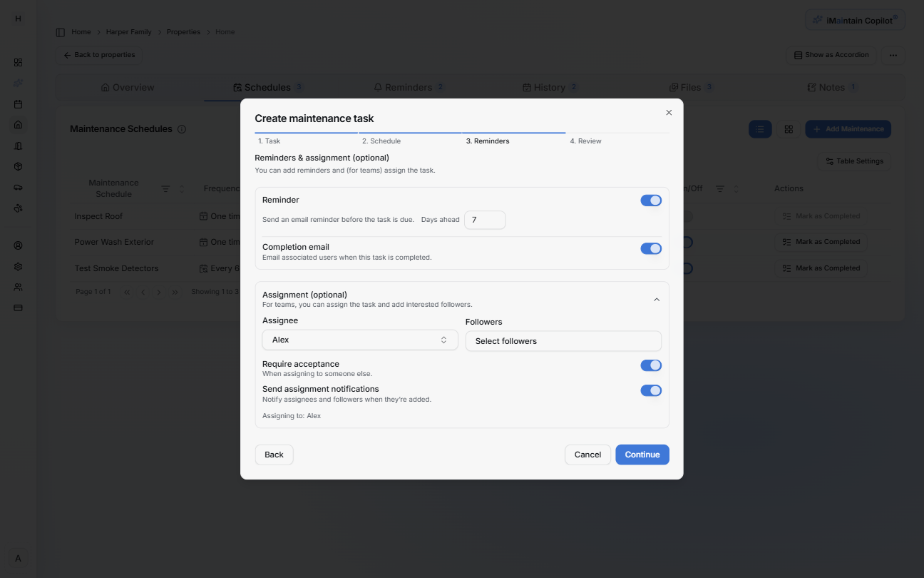Image resolution: width=924 pixels, height=578 pixels.
Task: Open the Assignee dropdown showing Alex
Action: tap(359, 340)
